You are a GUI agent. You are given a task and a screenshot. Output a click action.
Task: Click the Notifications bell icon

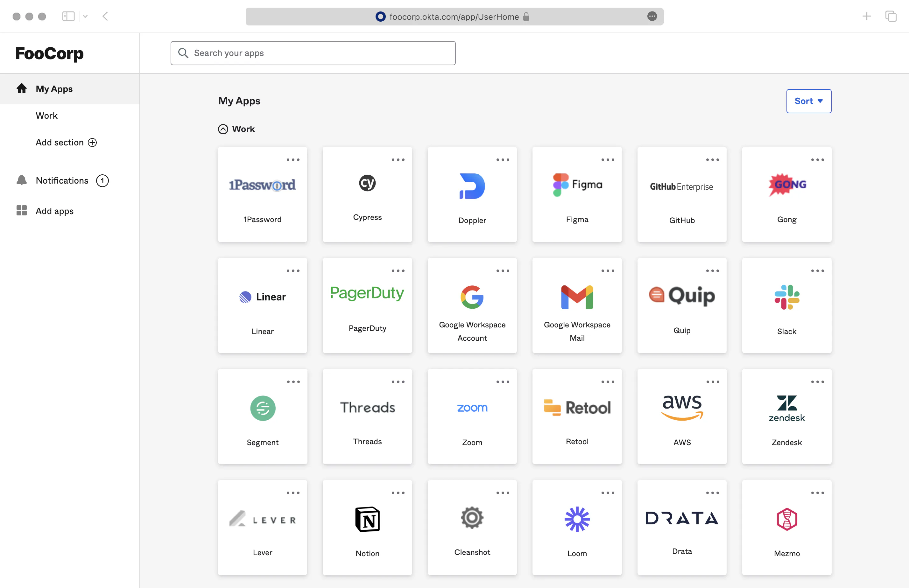(22, 180)
